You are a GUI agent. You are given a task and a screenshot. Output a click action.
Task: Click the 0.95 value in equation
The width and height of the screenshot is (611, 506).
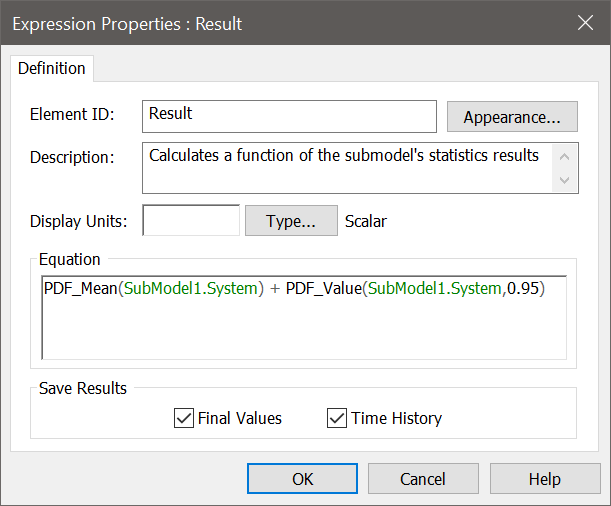click(x=523, y=289)
